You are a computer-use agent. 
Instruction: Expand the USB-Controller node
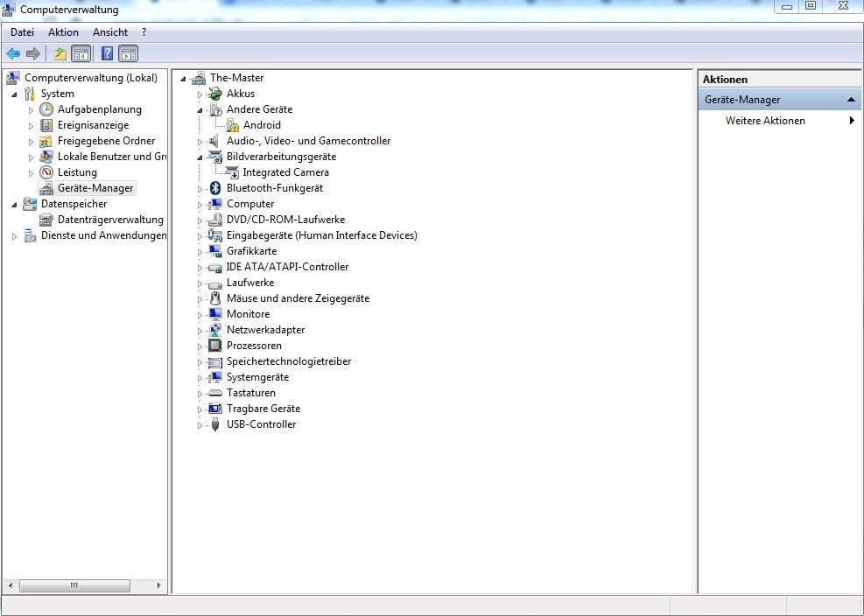[x=200, y=425]
